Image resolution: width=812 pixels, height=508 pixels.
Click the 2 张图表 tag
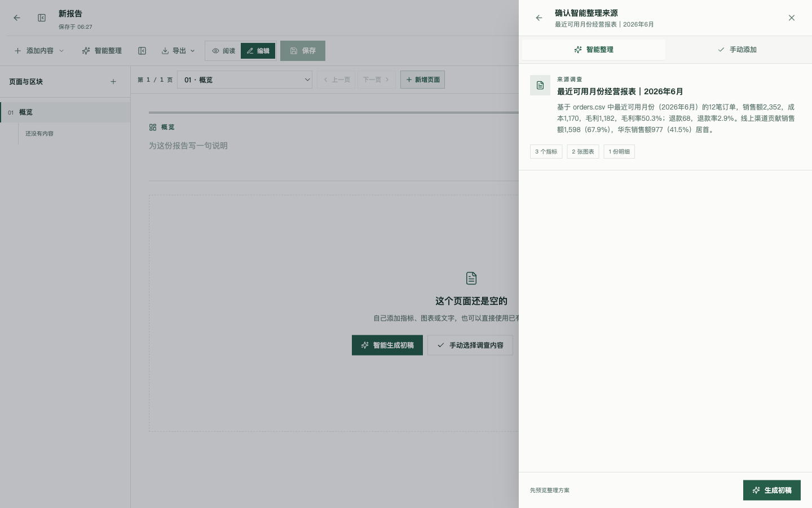(583, 152)
